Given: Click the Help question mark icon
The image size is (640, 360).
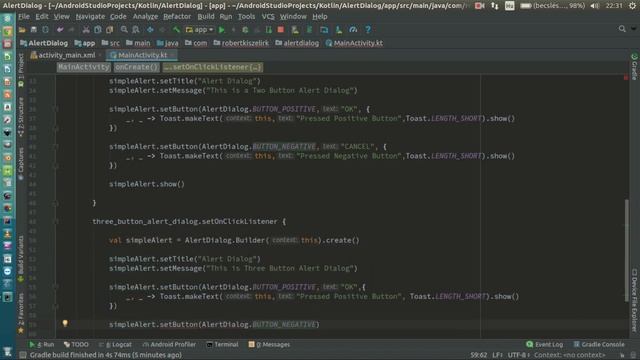Looking at the screenshot, I should [368, 29].
